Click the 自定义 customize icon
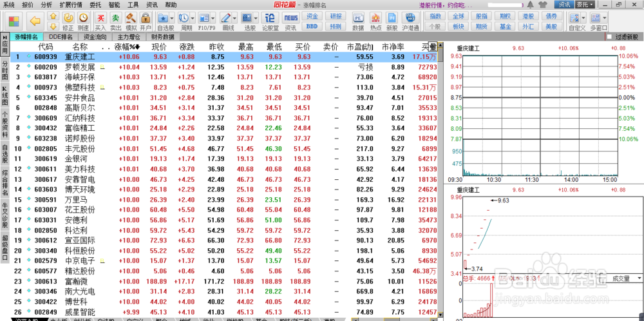 [574, 18]
